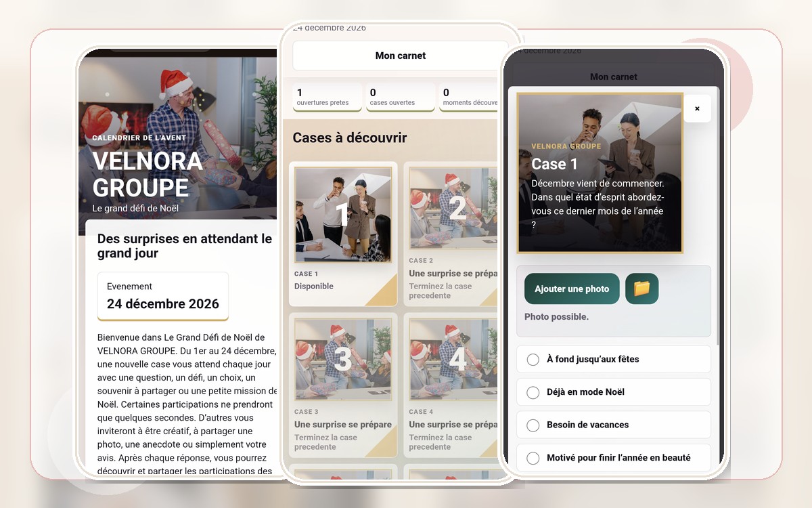Click the dimmed Mon carnet behind the dialog
The height and width of the screenshot is (508, 812).
(614, 77)
